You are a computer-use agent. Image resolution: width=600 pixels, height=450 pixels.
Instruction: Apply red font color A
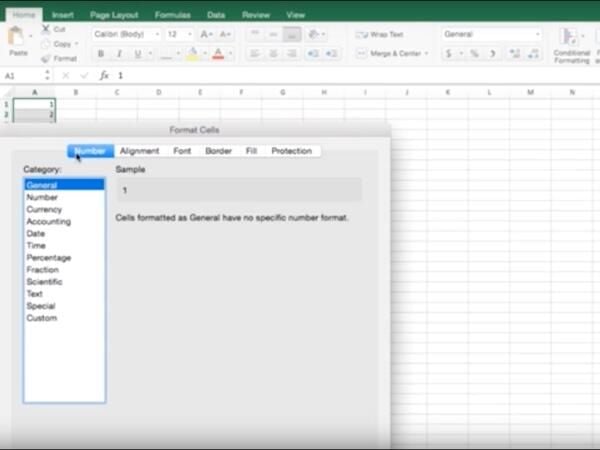[218, 54]
